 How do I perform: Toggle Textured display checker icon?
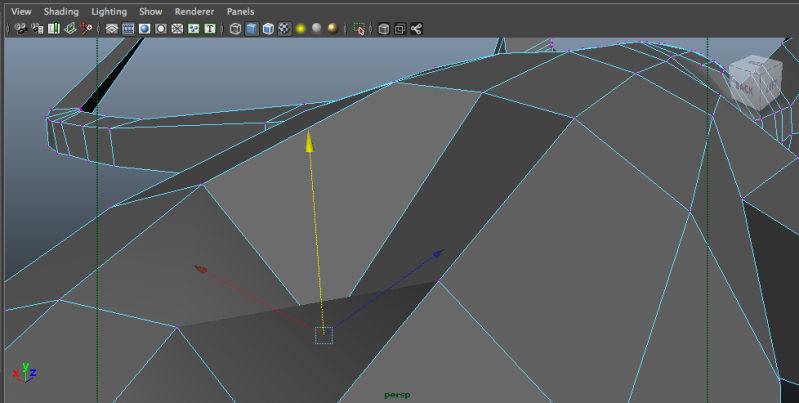coord(284,29)
